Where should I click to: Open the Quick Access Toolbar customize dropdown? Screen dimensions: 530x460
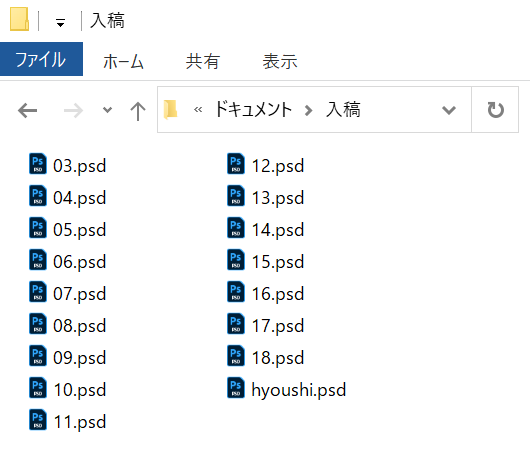click(x=61, y=23)
